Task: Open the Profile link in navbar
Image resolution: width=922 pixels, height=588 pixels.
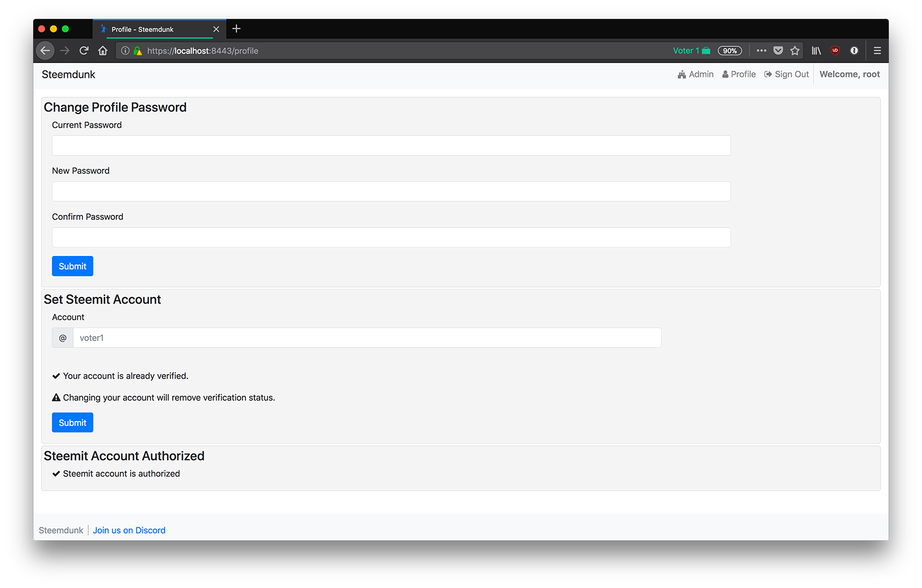Action: click(739, 74)
